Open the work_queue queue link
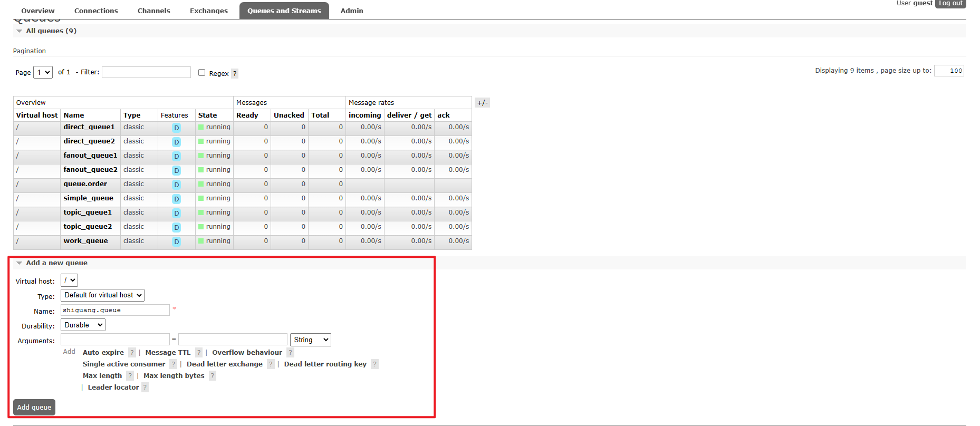 click(86, 241)
